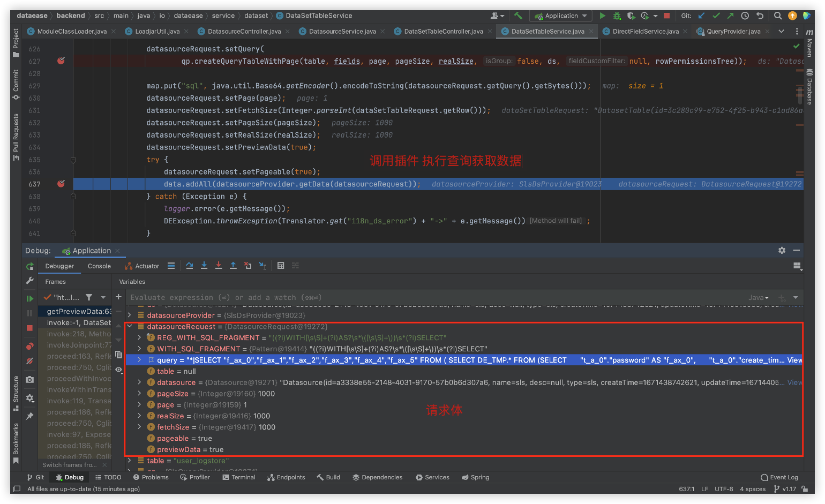Click the UTF-8 encoding status item
This screenshot has height=504, width=825.
point(724,489)
